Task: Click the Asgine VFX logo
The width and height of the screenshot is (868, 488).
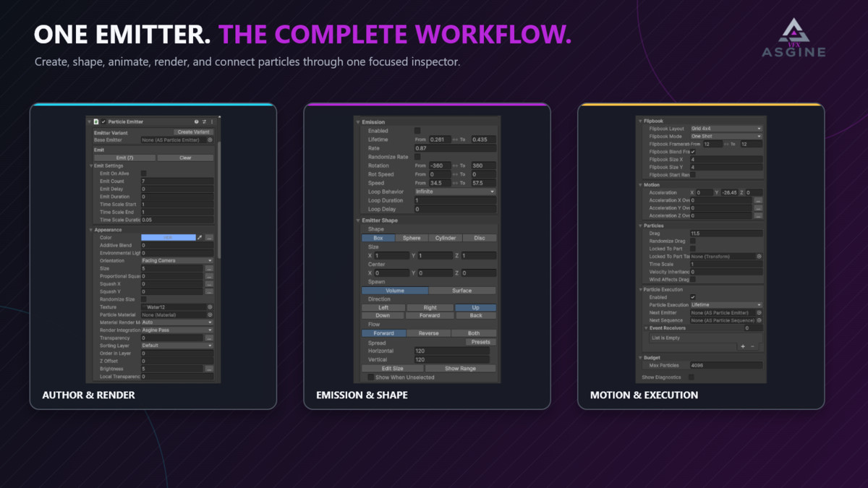Action: pyautogui.click(x=793, y=38)
